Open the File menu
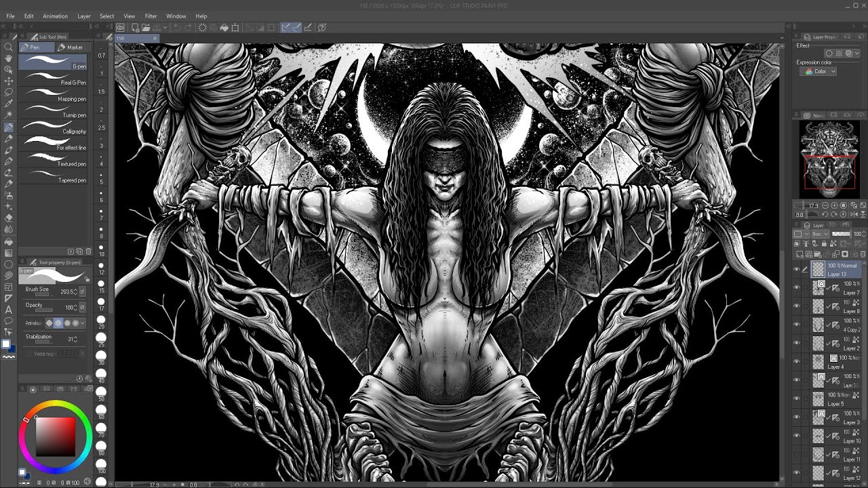 (10, 16)
